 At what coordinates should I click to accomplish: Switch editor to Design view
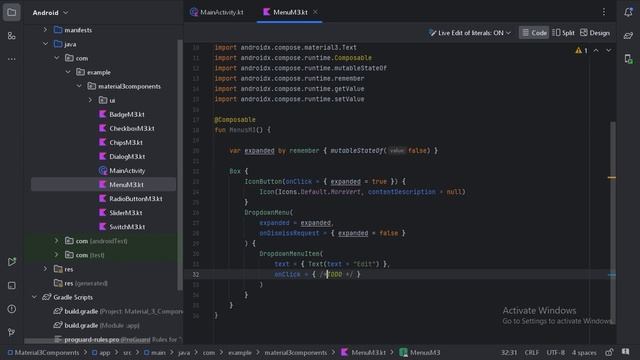pyautogui.click(x=595, y=33)
